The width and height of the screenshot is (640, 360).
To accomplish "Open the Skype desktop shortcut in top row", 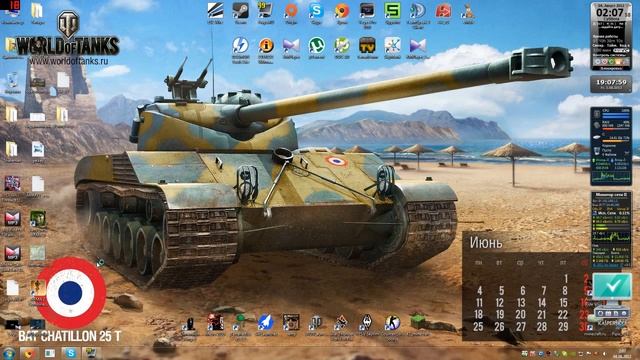I will coord(316,11).
